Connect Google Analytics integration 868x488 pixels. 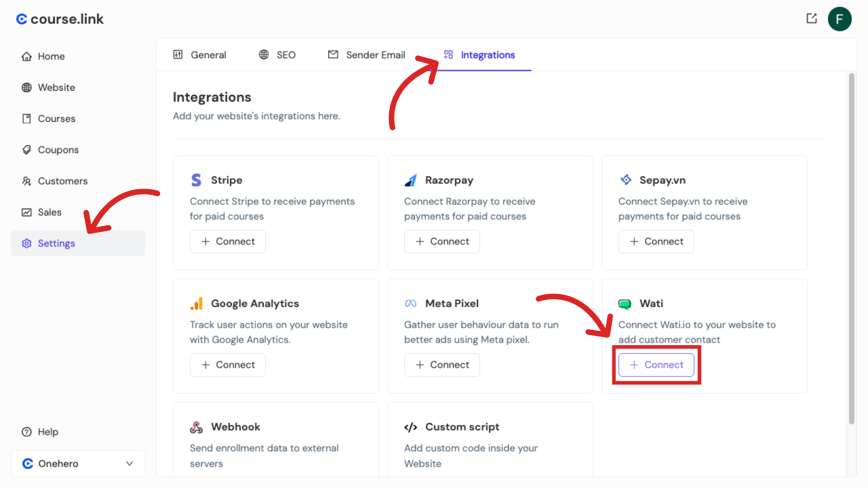click(x=228, y=365)
